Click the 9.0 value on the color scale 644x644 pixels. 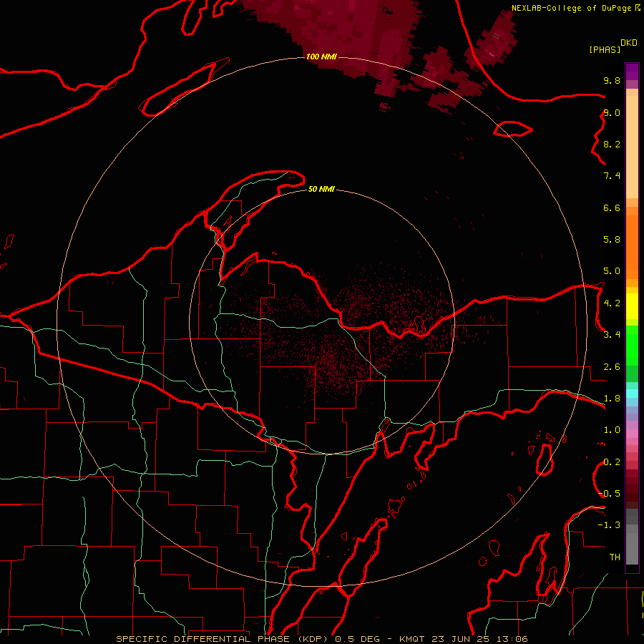click(x=612, y=112)
